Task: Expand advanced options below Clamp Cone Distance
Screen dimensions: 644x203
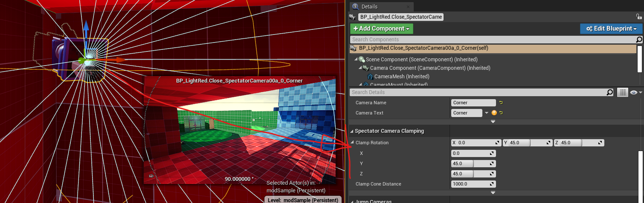Action: pos(493,193)
